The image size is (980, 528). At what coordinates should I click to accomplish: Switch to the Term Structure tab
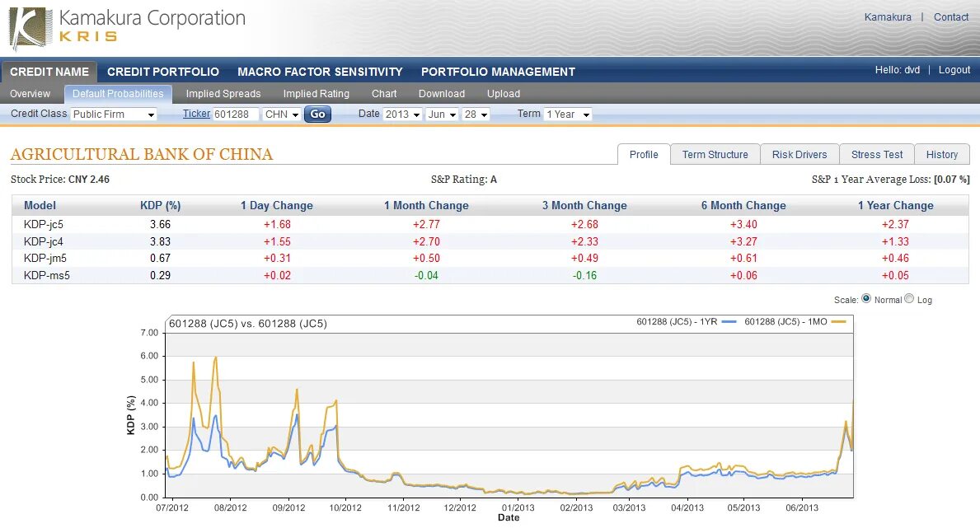click(x=715, y=154)
